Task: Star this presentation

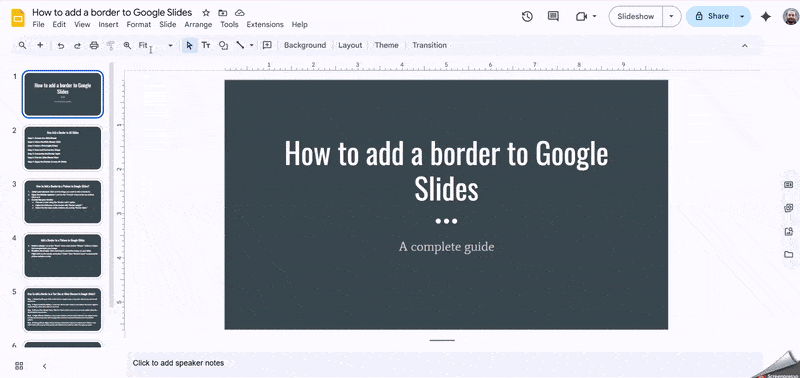Action: tap(206, 13)
